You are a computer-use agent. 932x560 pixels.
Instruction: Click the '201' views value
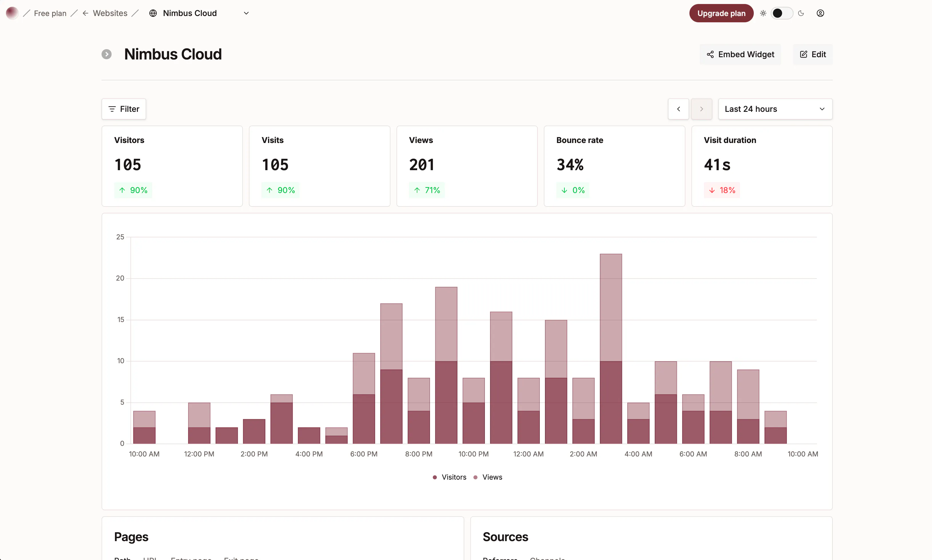pyautogui.click(x=422, y=165)
